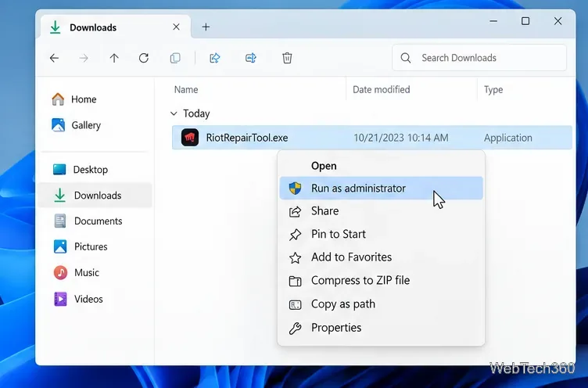Viewport: 588px width, 388px height.
Task: Go back using the left arrow
Action: [55, 58]
